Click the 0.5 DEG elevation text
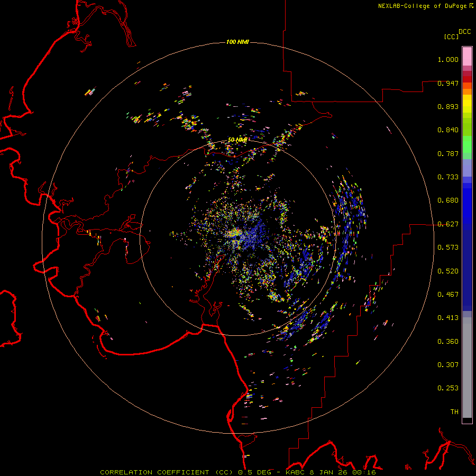Image resolution: width=476 pixels, height=476 pixels. (x=255, y=472)
